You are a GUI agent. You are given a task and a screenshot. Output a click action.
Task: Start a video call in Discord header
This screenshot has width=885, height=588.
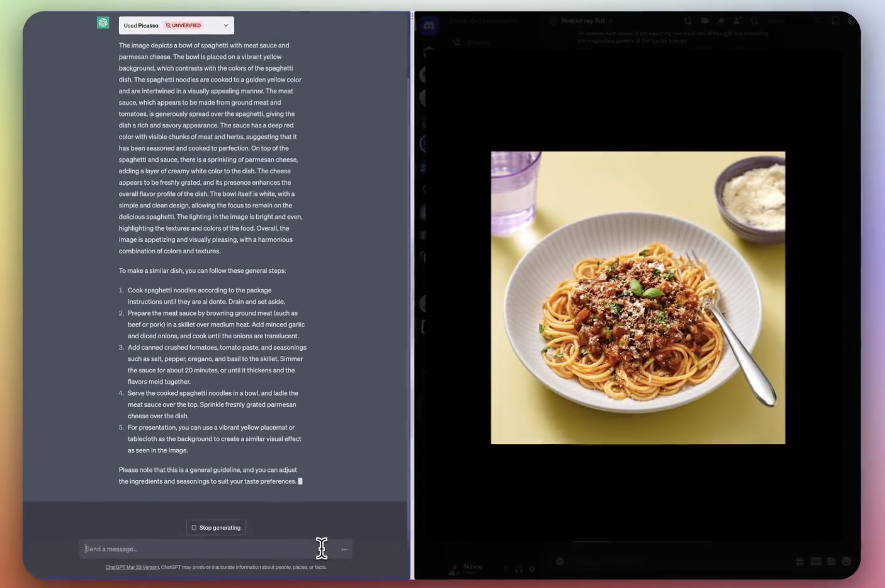[705, 21]
